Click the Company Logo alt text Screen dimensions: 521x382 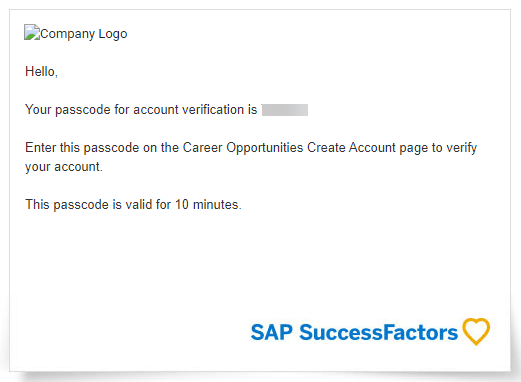coord(84,34)
